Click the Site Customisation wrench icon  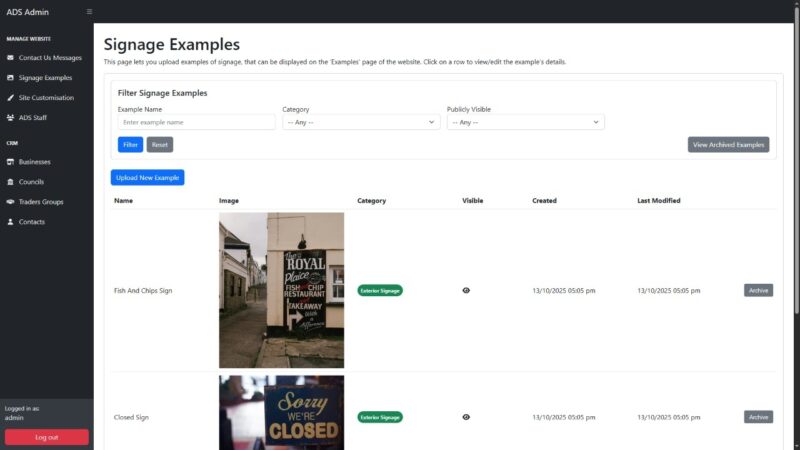pos(10,97)
